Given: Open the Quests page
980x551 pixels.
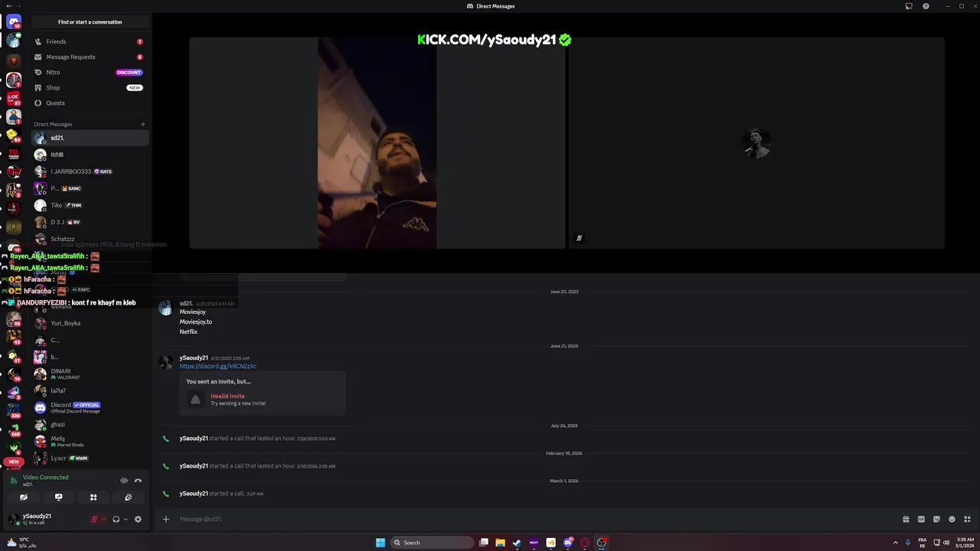Looking at the screenshot, I should [x=90, y=103].
